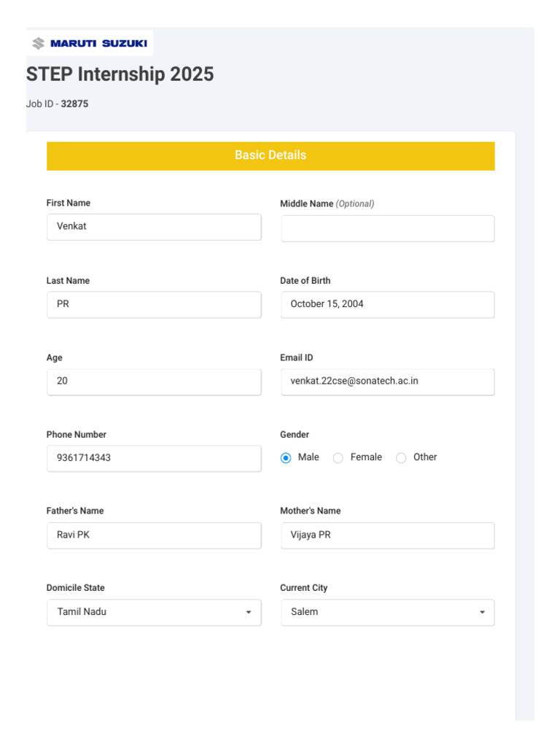Choose the Other gender option
560x747 pixels.
tap(401, 458)
